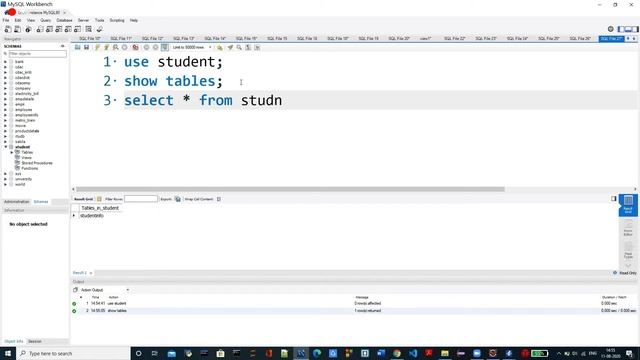Toggle word wrap icon in editor toolbar
Image resolution: width=640 pixels, height=360 pixels.
tap(257, 47)
